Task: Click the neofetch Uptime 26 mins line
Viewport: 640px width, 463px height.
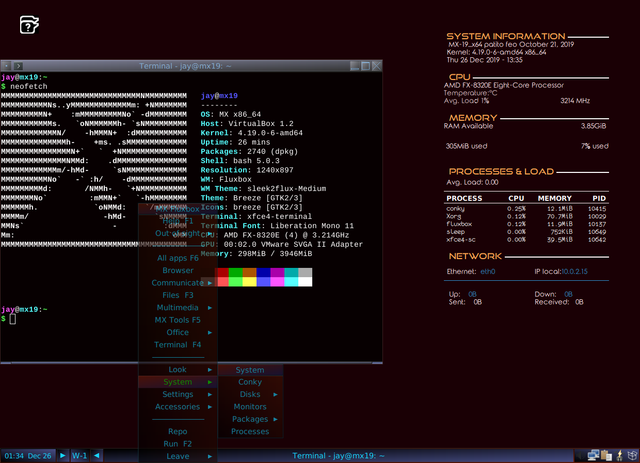Action: [x=235, y=142]
